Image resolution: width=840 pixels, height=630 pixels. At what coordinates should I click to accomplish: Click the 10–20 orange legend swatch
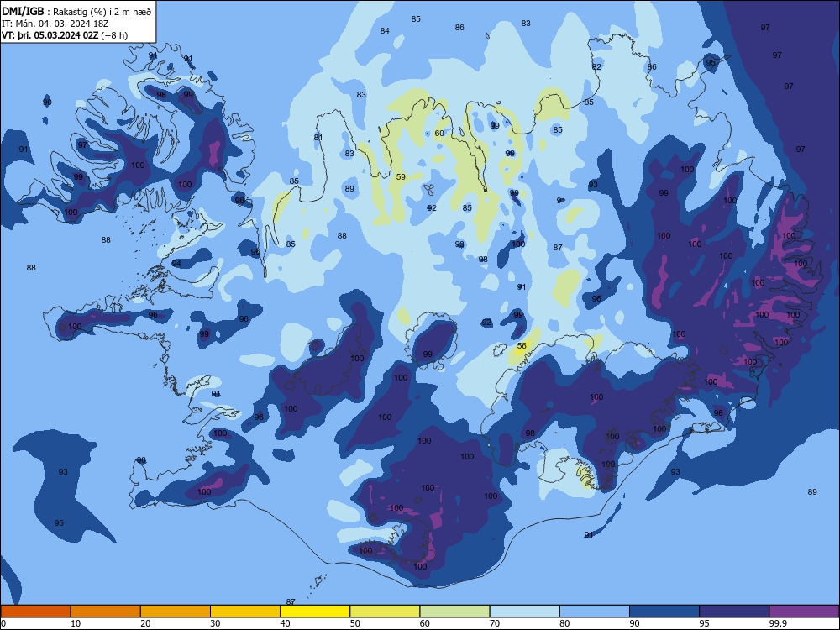[106, 612]
